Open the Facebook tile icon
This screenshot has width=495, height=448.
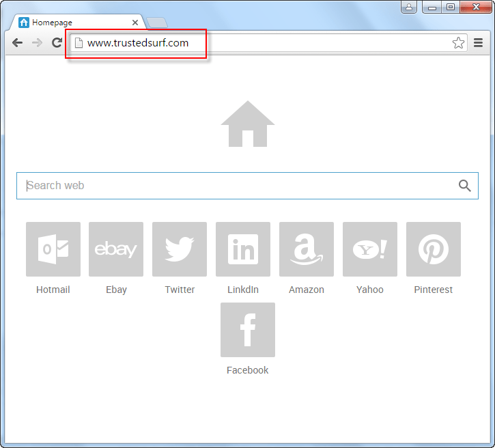(x=247, y=330)
